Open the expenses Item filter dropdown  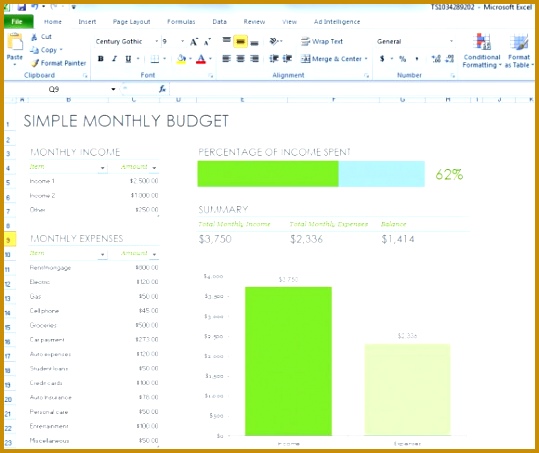coord(102,254)
